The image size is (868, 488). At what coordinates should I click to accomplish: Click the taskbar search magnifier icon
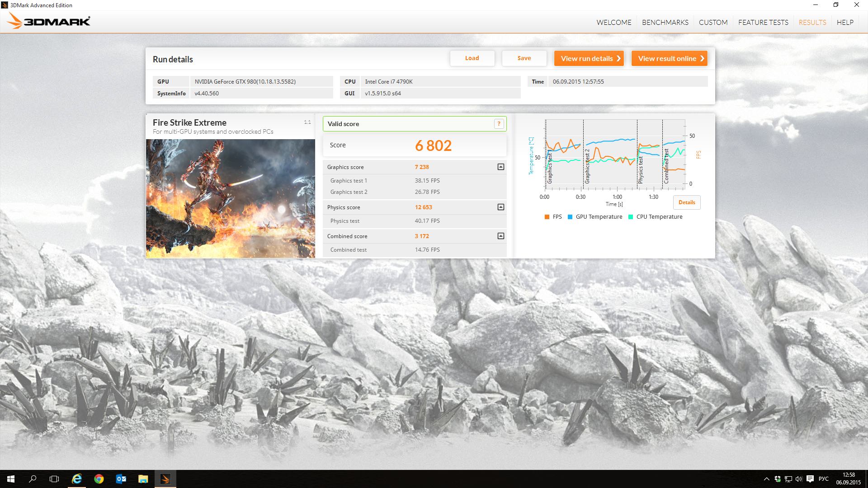pos(33,479)
